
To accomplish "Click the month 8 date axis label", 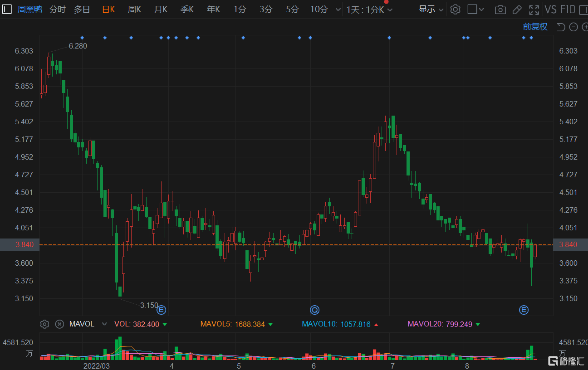I will click(467, 365).
